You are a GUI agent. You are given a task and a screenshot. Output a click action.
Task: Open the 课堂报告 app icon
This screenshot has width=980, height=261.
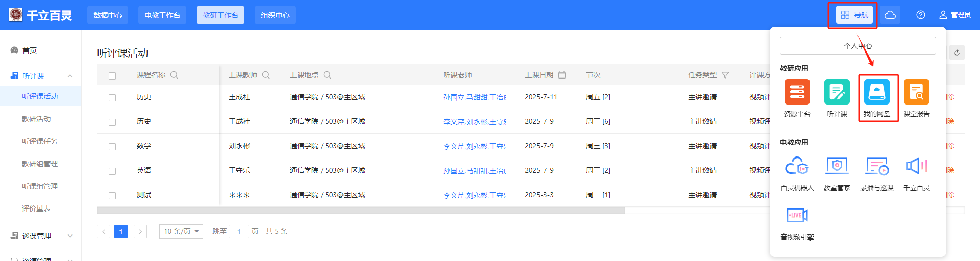pyautogui.click(x=916, y=92)
